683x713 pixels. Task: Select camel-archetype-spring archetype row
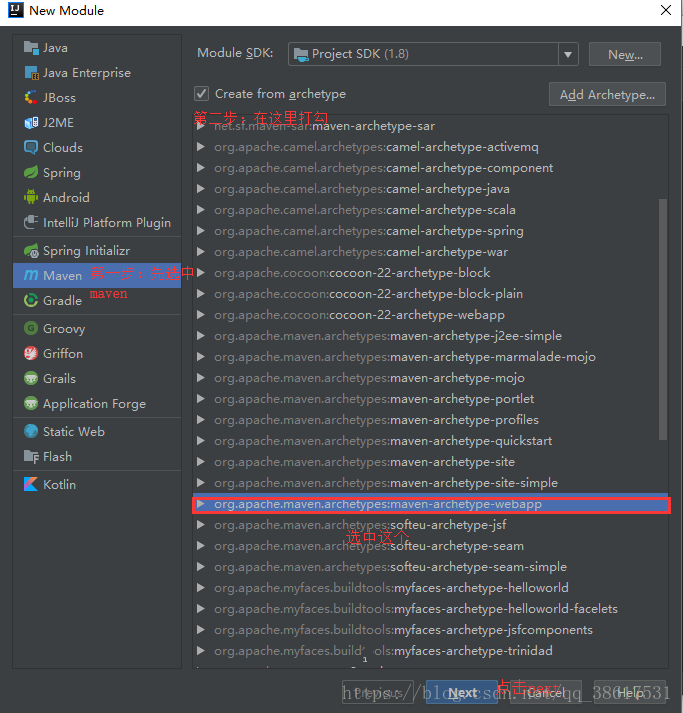pyautogui.click(x=430, y=231)
